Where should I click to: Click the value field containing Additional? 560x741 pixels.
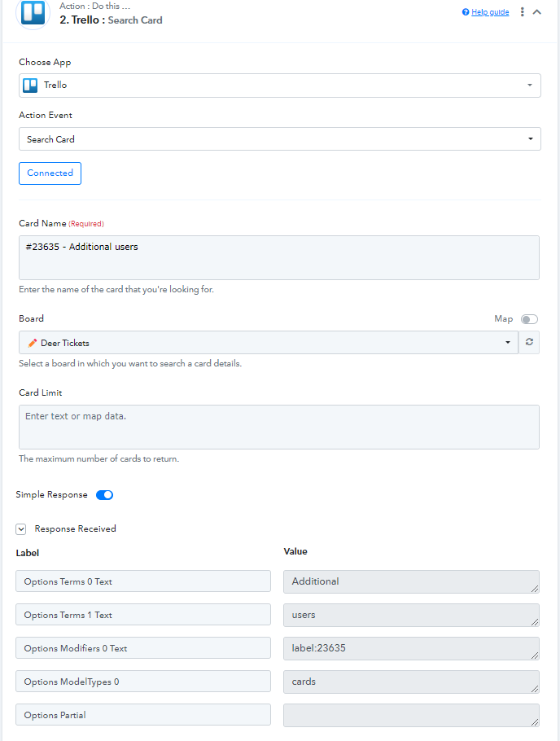click(x=411, y=581)
